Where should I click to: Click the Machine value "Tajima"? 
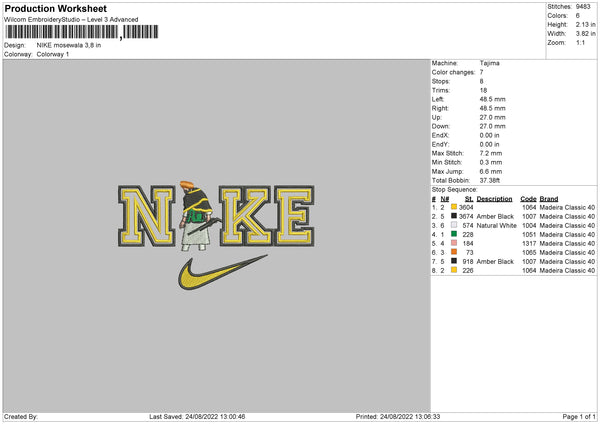click(x=489, y=63)
